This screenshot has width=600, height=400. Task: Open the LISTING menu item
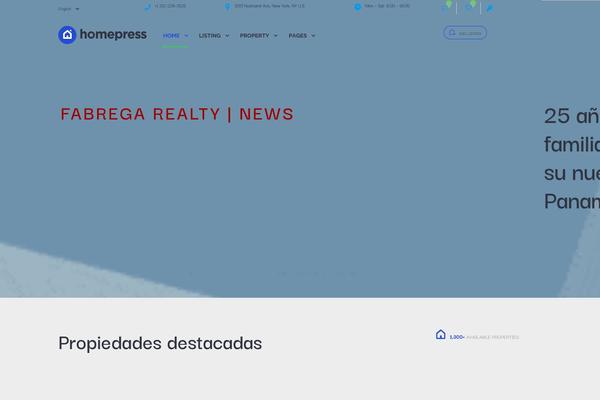tap(210, 36)
